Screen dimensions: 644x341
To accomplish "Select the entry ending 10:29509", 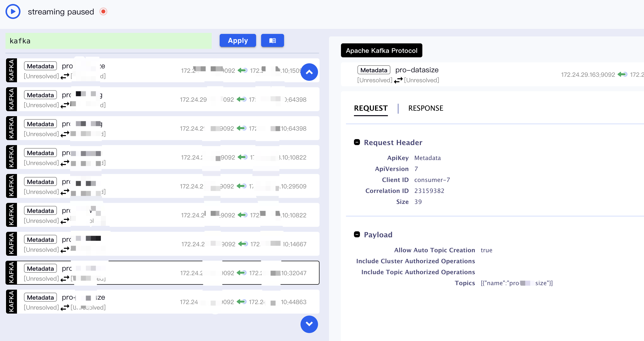I will 162,186.
